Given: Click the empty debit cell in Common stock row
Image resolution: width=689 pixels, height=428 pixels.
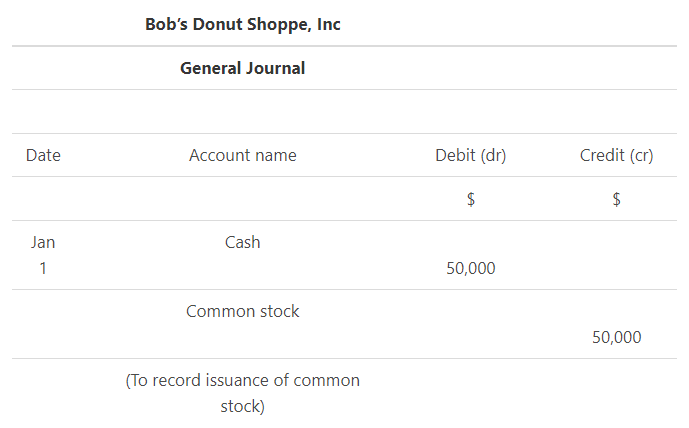Looking at the screenshot, I should tap(470, 324).
